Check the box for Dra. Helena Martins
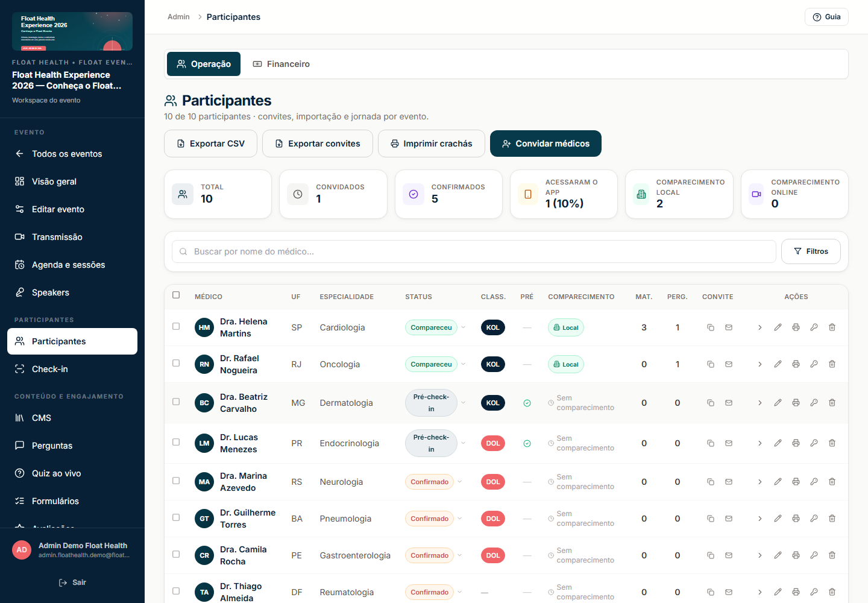The height and width of the screenshot is (603, 868). (176, 326)
